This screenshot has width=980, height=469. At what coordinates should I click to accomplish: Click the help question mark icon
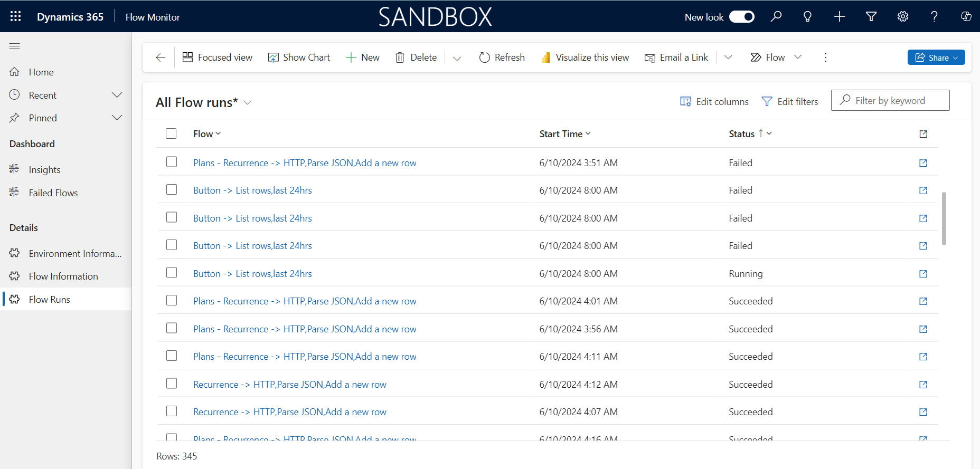(x=934, y=16)
